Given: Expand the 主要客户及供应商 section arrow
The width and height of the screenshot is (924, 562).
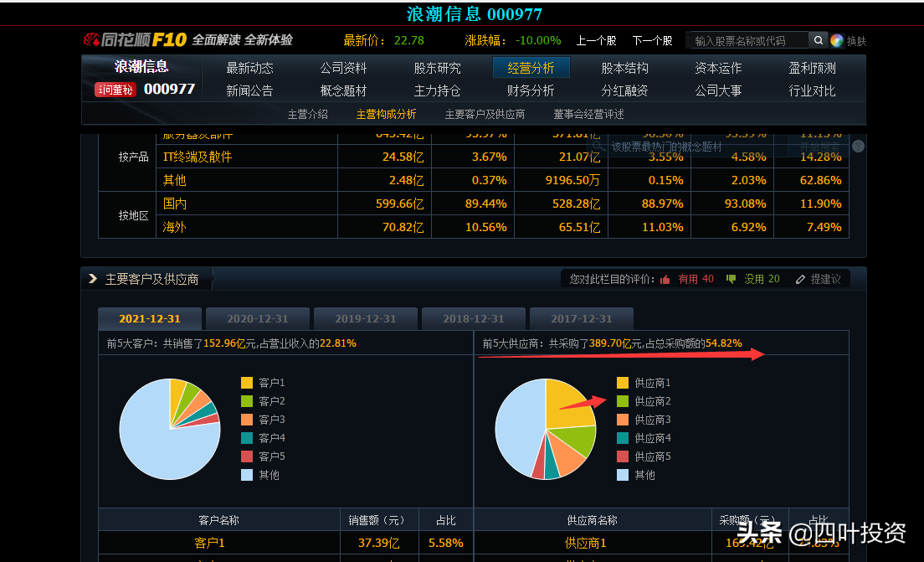Looking at the screenshot, I should point(93,278).
